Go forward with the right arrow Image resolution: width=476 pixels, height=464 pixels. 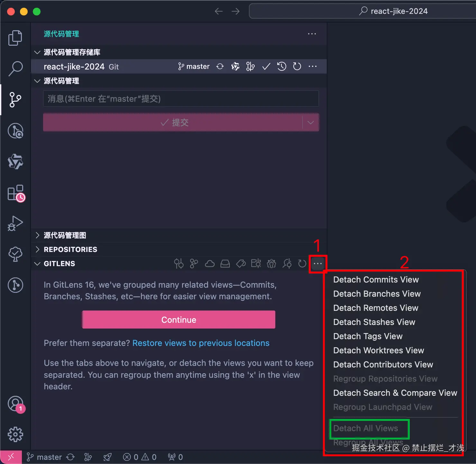[235, 11]
